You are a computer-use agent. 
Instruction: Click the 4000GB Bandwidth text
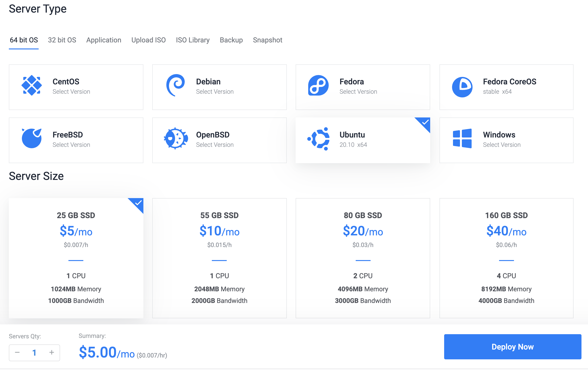[506, 301]
